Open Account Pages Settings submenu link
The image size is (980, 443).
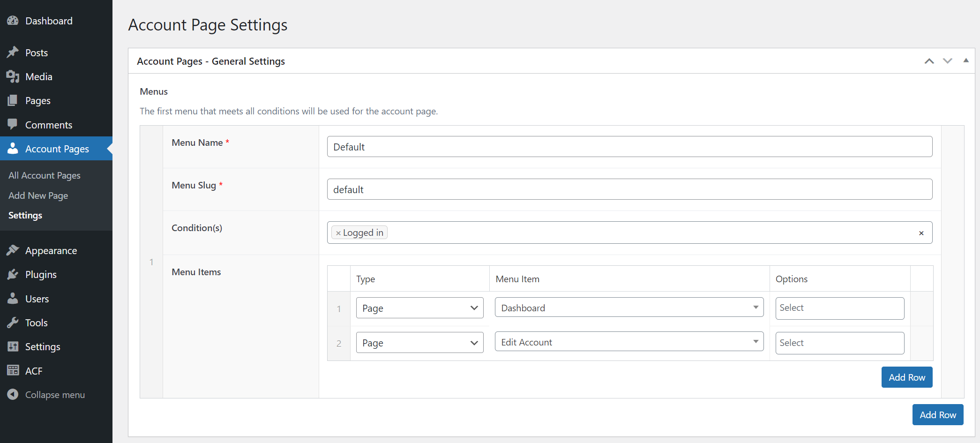[25, 215]
